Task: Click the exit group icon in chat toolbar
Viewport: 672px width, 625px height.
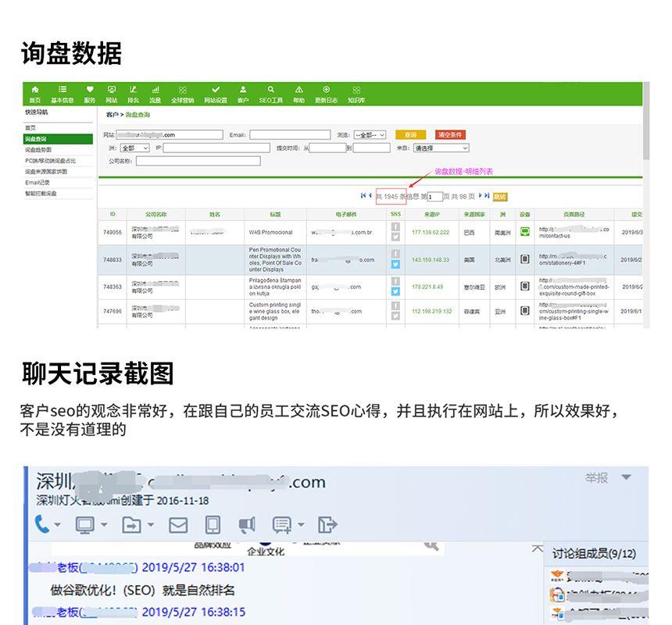Action: [x=327, y=524]
